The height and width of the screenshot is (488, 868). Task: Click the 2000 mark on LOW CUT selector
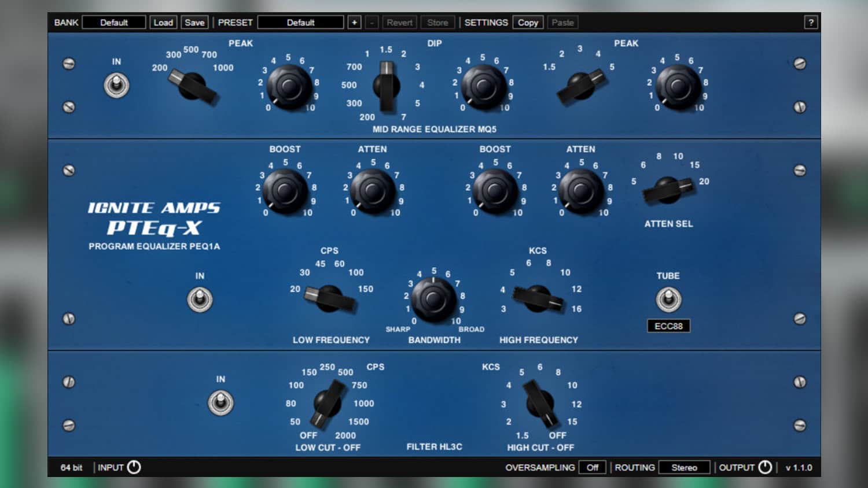(x=345, y=435)
